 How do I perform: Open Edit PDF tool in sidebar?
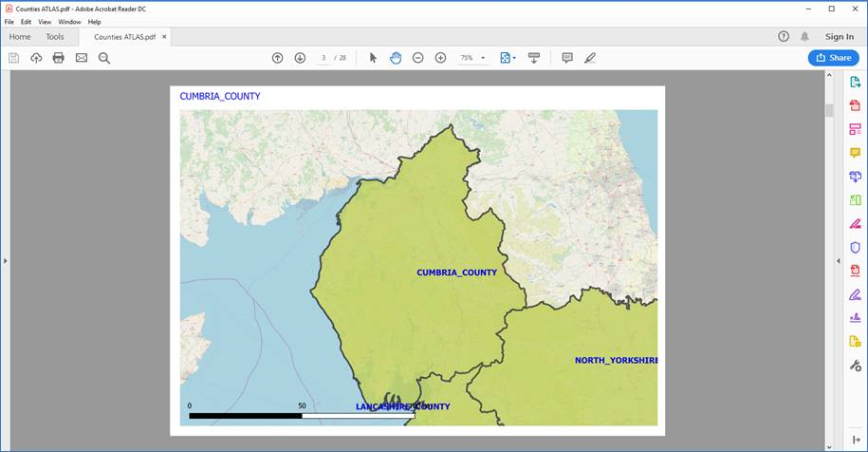(855, 129)
